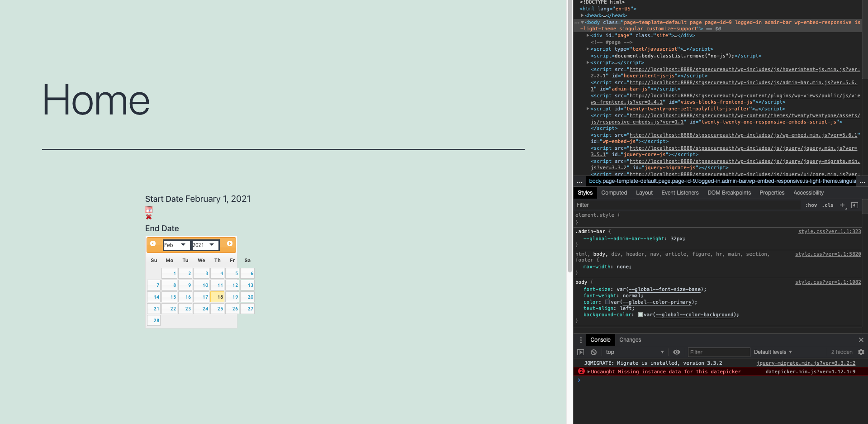Click the 2 hidden messages label

(x=842, y=352)
